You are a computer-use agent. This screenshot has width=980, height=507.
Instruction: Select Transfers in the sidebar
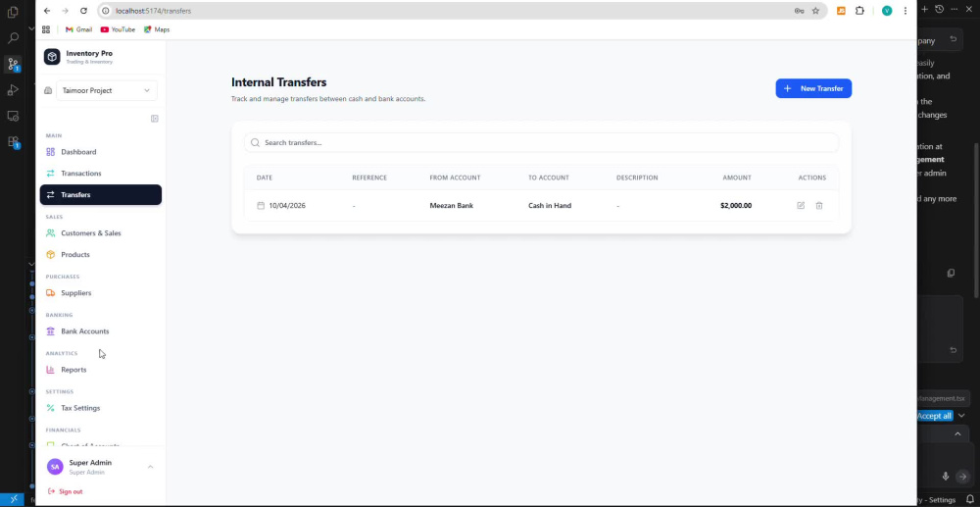point(101,194)
